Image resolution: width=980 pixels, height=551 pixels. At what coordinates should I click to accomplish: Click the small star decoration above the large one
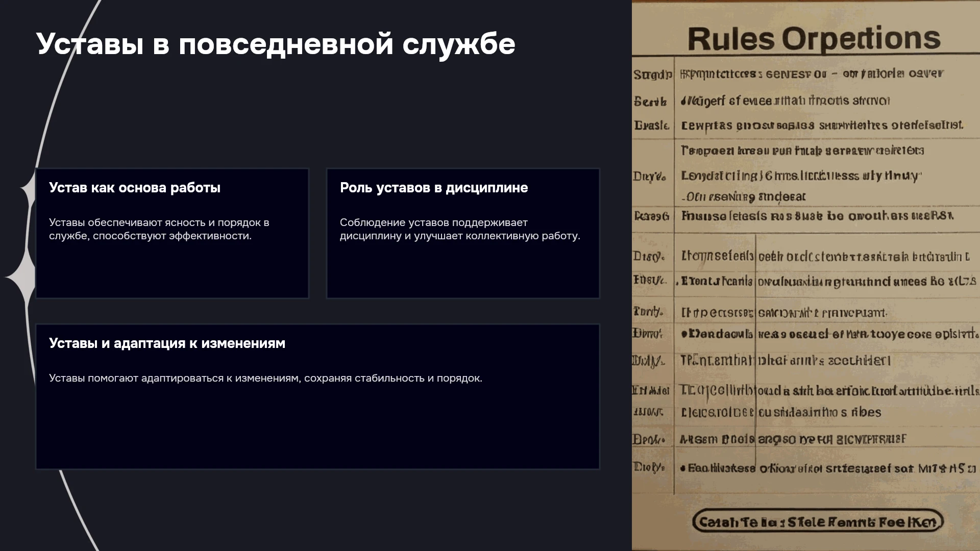tap(28, 189)
